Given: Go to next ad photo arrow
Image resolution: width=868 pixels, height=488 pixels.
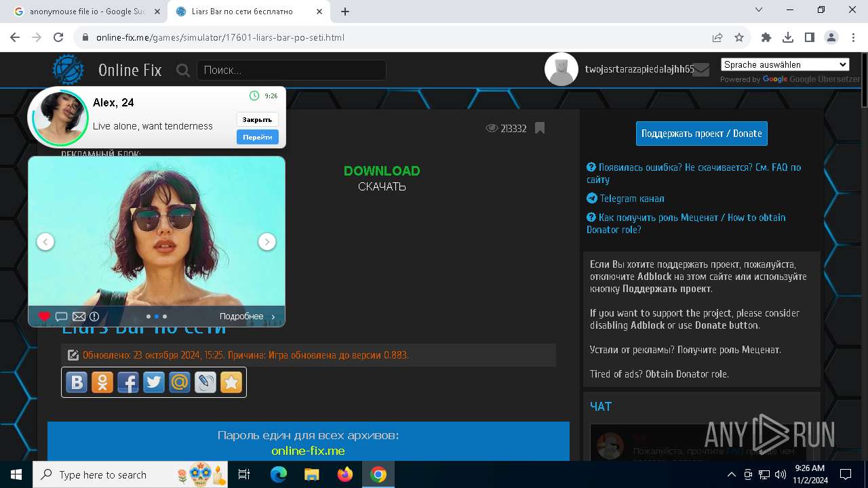Looking at the screenshot, I should click(x=267, y=241).
